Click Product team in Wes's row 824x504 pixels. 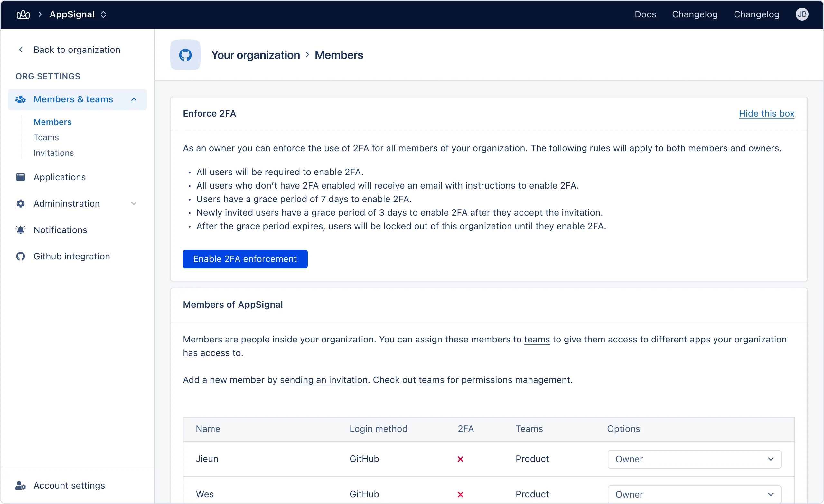532,494
